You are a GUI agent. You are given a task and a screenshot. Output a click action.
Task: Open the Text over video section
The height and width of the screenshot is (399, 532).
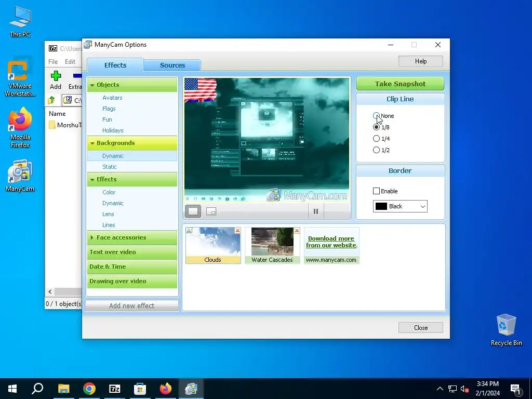point(132,252)
